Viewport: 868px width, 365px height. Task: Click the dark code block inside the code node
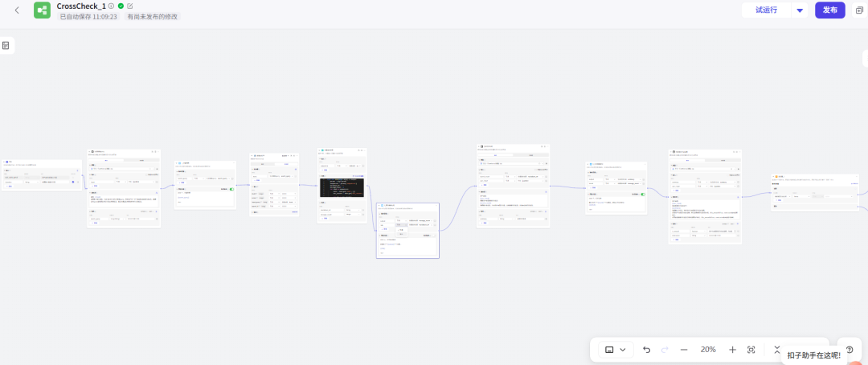click(x=342, y=187)
